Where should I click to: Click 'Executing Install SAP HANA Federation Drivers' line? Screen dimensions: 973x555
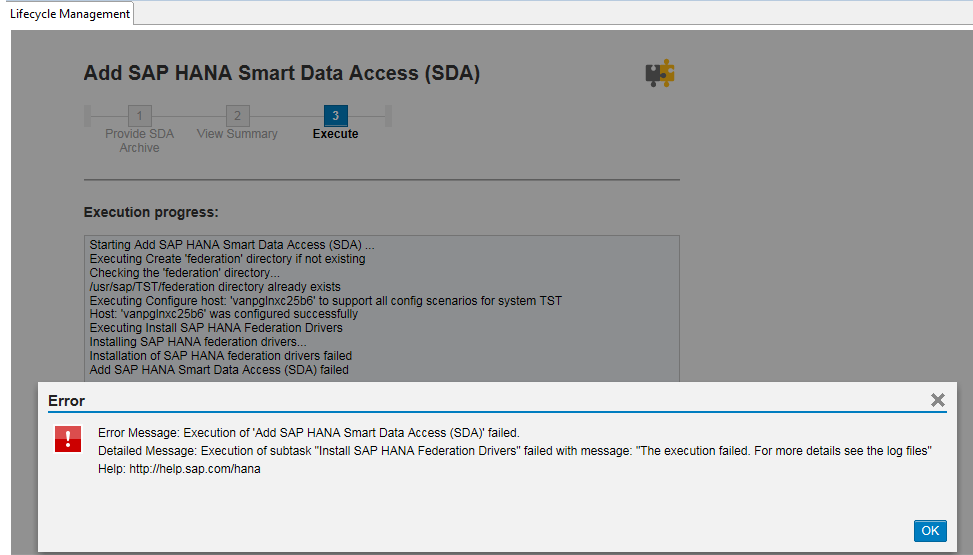click(216, 328)
